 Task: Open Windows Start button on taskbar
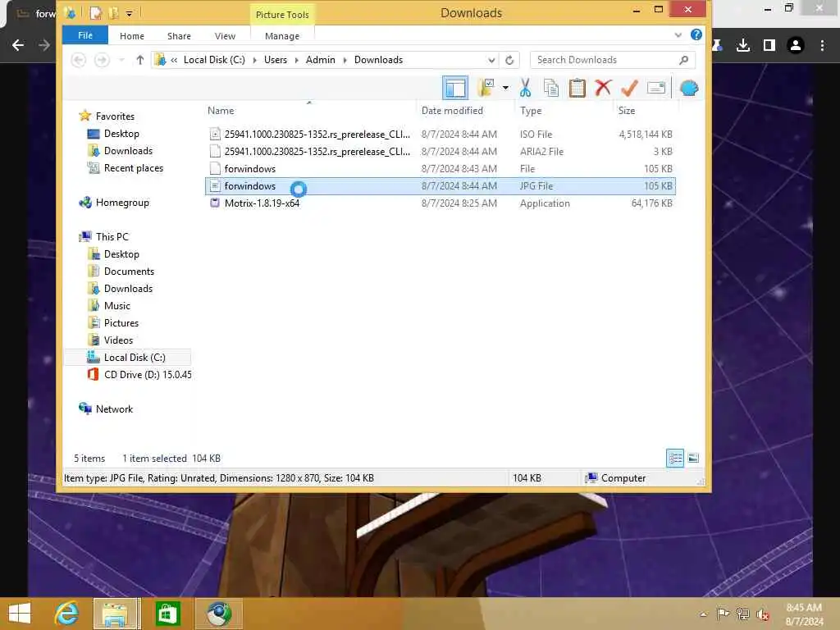point(20,614)
